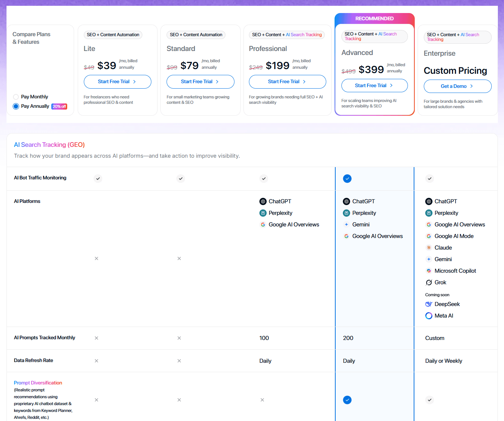Screen dimensions: 504x421
Task: Click the DeepSeek whale icon
Action: (x=429, y=304)
